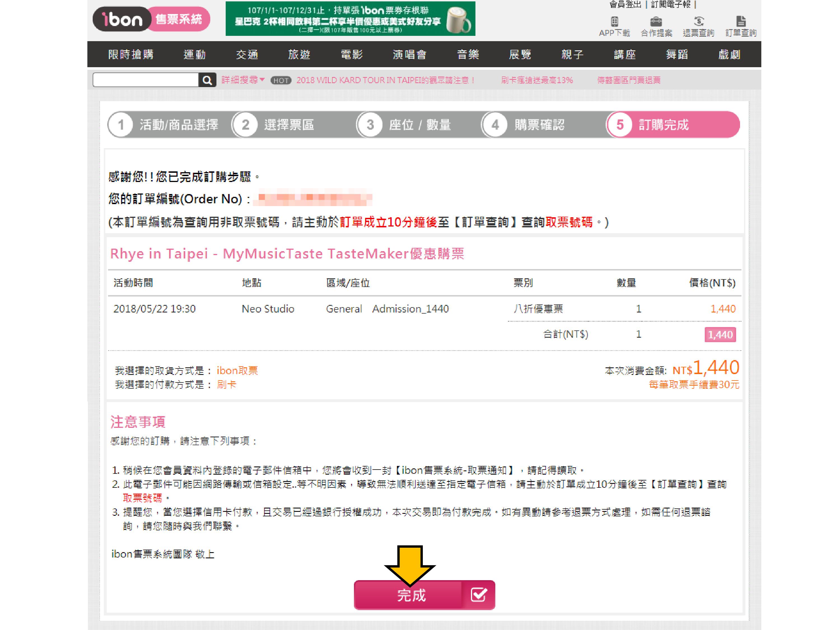Click the 刷卡瘋搶送最高13% promo link
Screen dimensions: 840x630
click(x=536, y=81)
